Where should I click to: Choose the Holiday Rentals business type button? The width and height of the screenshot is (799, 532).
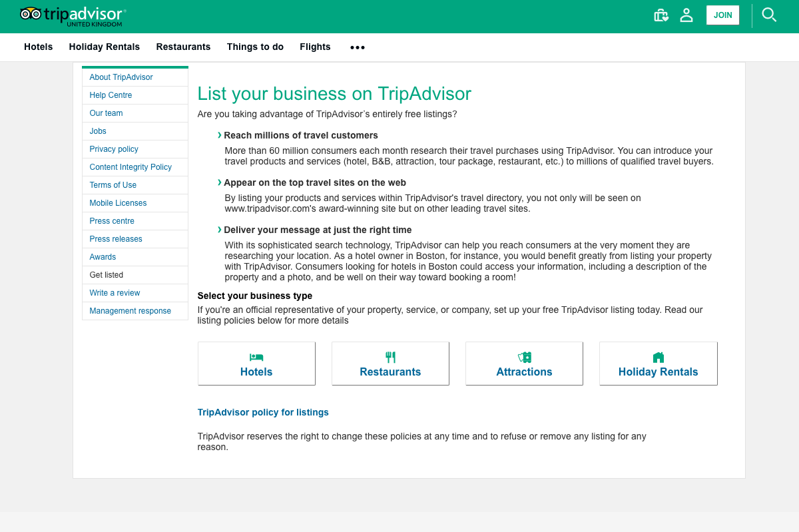(659, 364)
